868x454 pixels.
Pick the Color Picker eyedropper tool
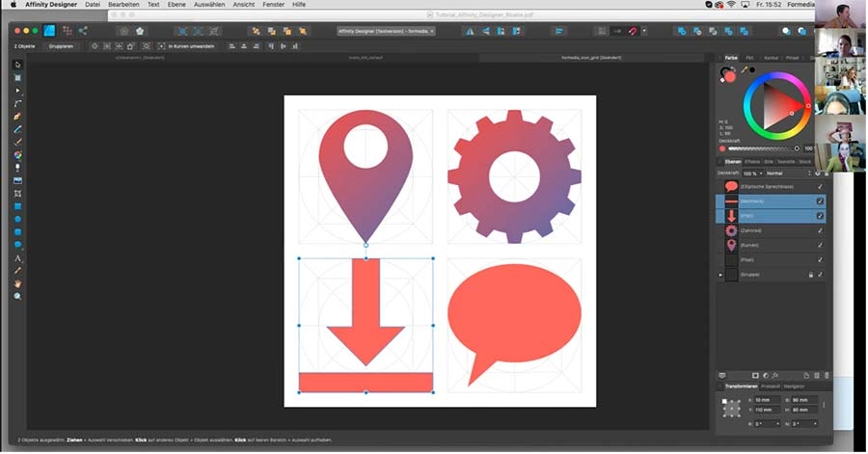pyautogui.click(x=17, y=271)
